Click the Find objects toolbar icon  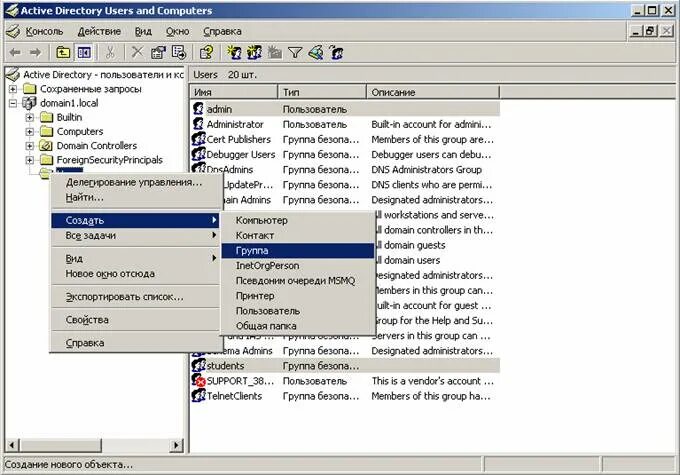pos(316,53)
